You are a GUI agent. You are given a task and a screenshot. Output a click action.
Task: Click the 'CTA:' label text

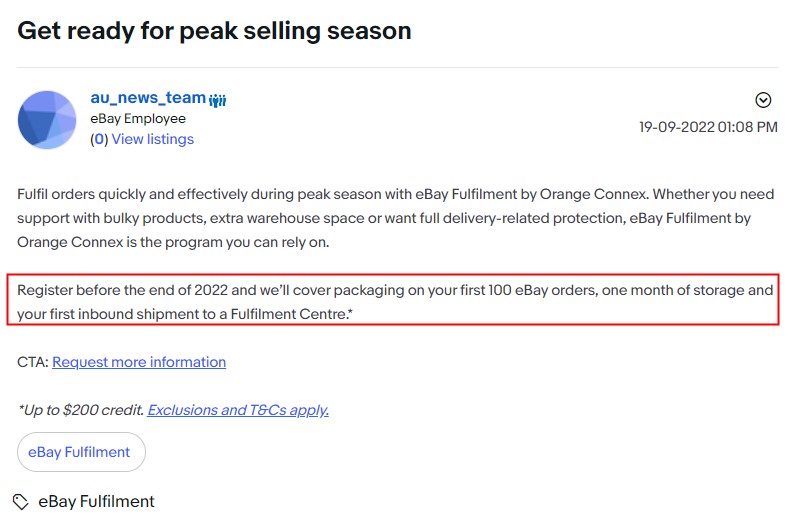coord(33,362)
